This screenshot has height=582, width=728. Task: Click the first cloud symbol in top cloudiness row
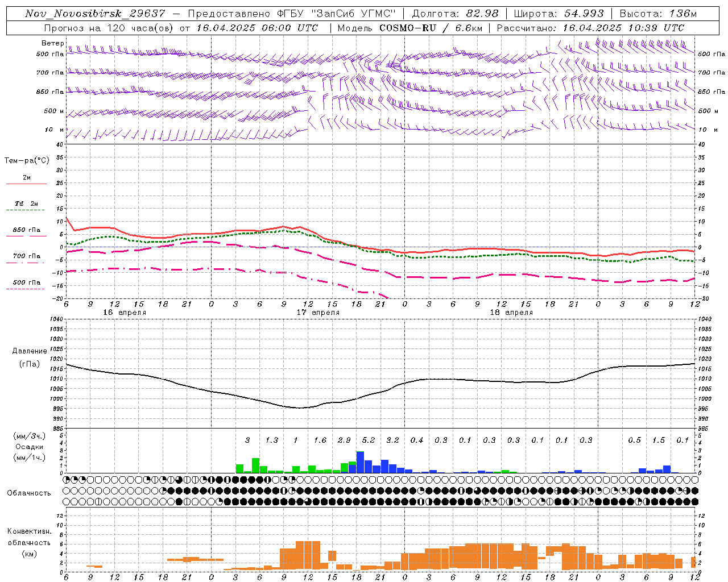point(67,480)
